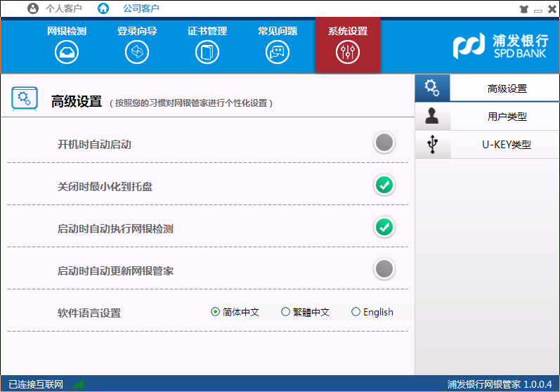Open the 高级设置 side tab
The width and height of the screenshot is (560, 392).
click(506, 89)
